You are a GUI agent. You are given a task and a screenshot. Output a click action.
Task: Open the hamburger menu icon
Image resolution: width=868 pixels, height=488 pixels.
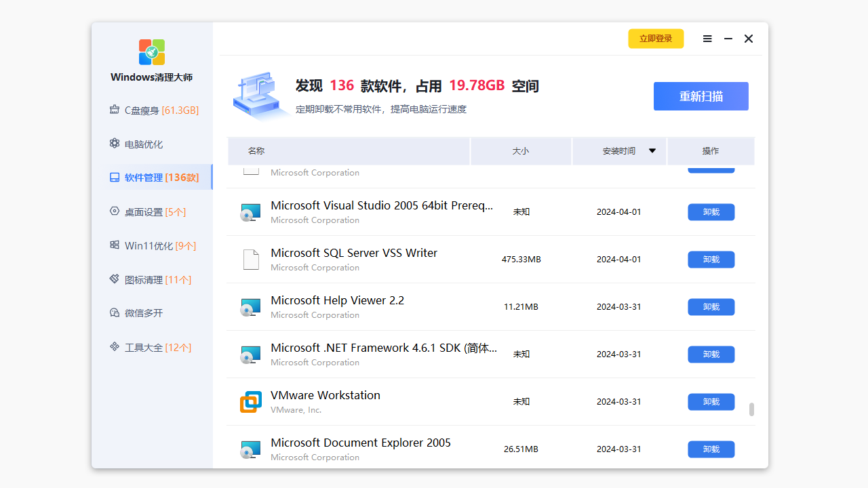tap(707, 39)
